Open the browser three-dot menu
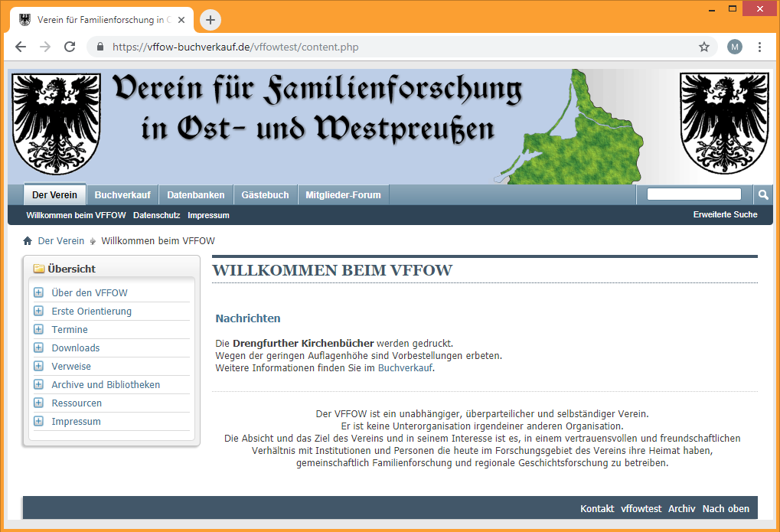 pos(760,47)
